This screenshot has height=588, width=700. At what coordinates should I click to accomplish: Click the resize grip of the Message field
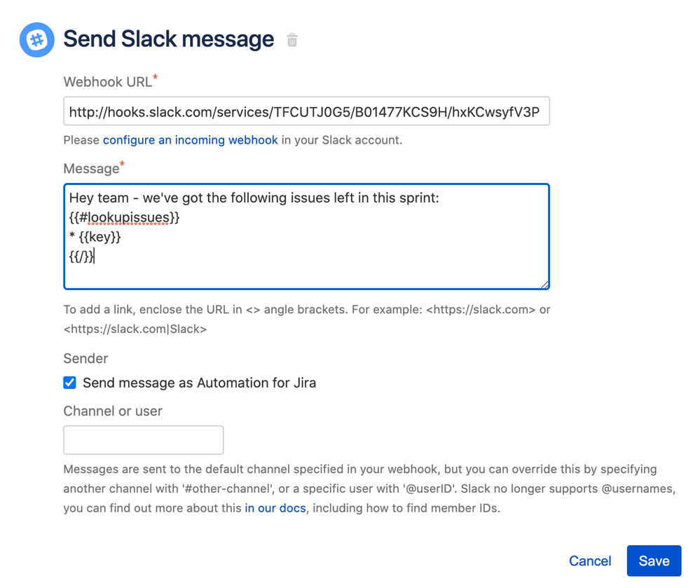pyautogui.click(x=544, y=283)
